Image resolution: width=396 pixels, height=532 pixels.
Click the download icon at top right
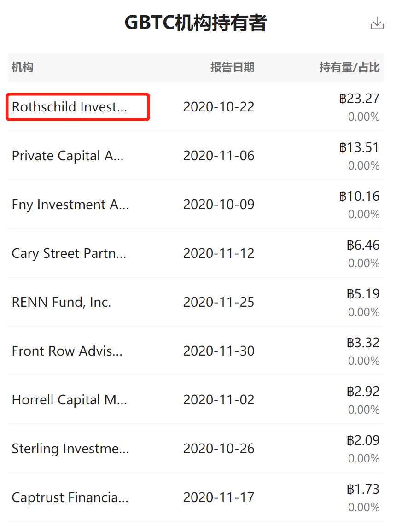coord(377,23)
